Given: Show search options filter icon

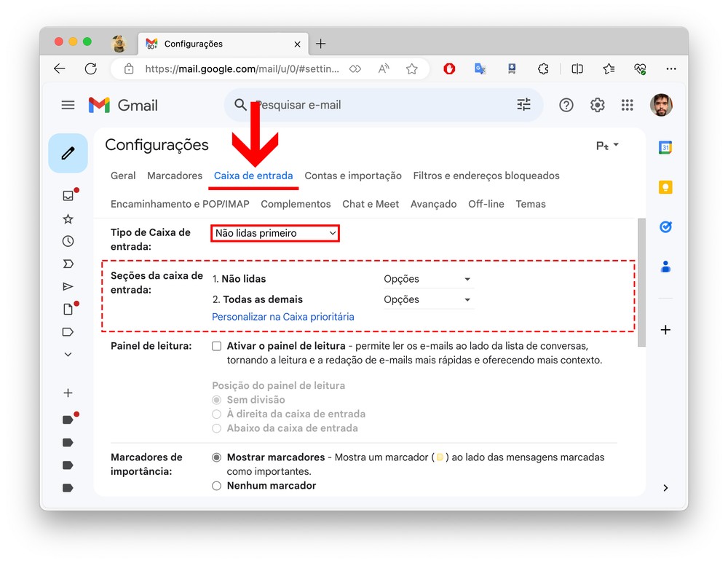Looking at the screenshot, I should [x=523, y=105].
